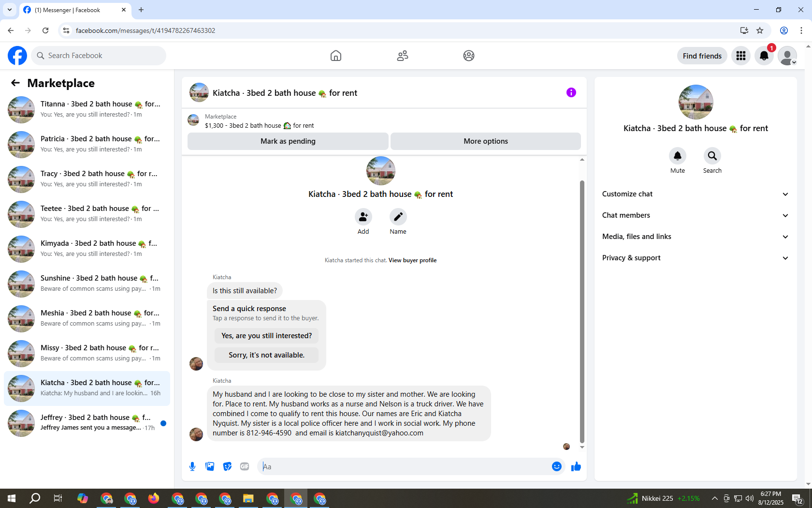
Task: Click the Aa message input field
Action: click(x=405, y=466)
